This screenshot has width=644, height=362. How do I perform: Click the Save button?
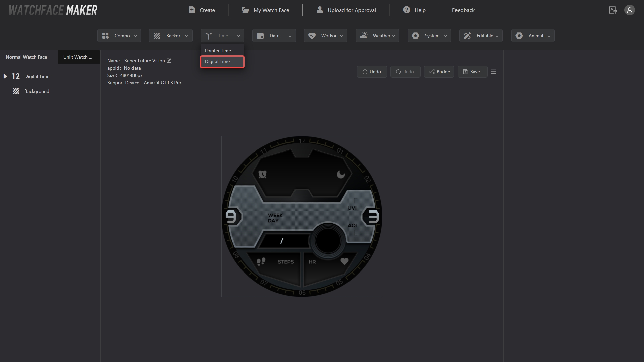(x=472, y=72)
